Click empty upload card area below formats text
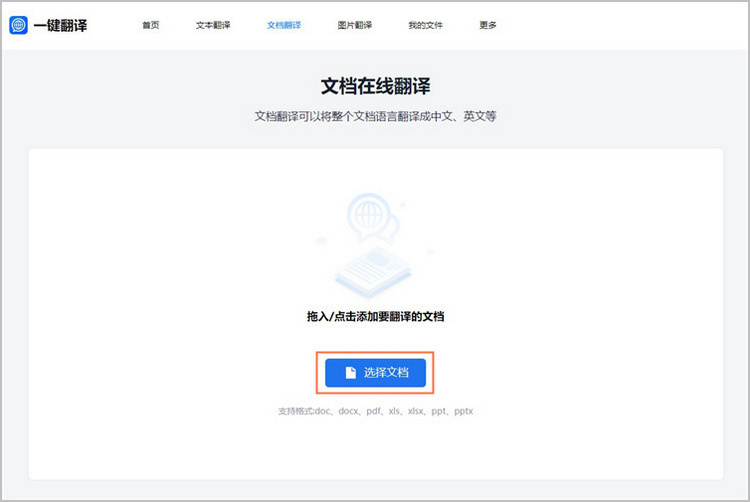 coord(375,448)
